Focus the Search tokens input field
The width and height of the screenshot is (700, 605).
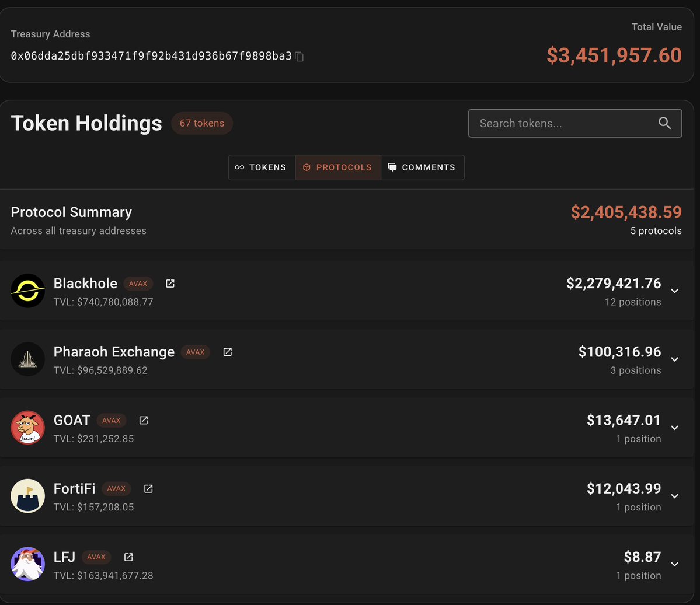[x=575, y=123]
